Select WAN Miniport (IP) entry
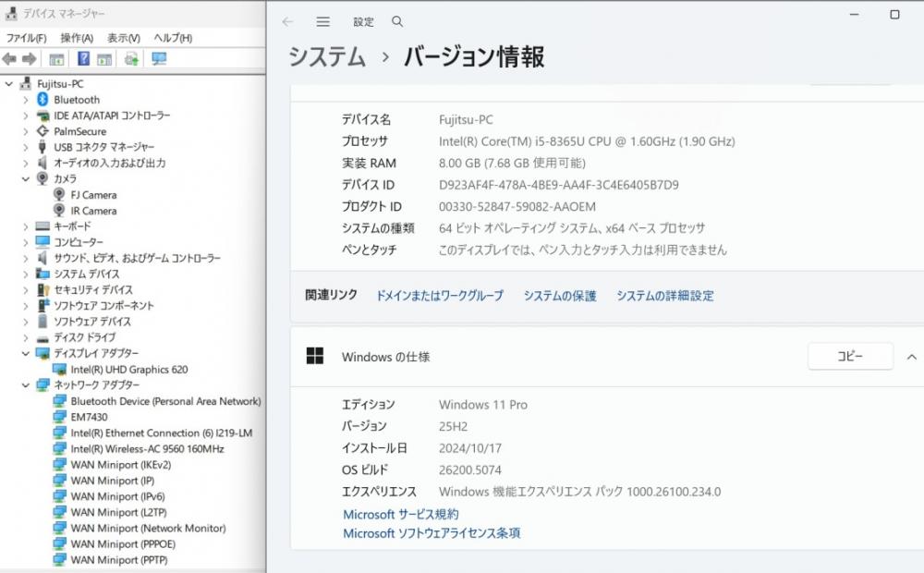Image resolution: width=924 pixels, height=573 pixels. pos(113,481)
